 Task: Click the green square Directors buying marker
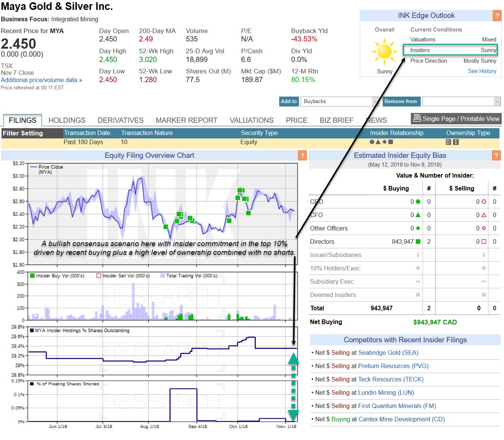418,241
